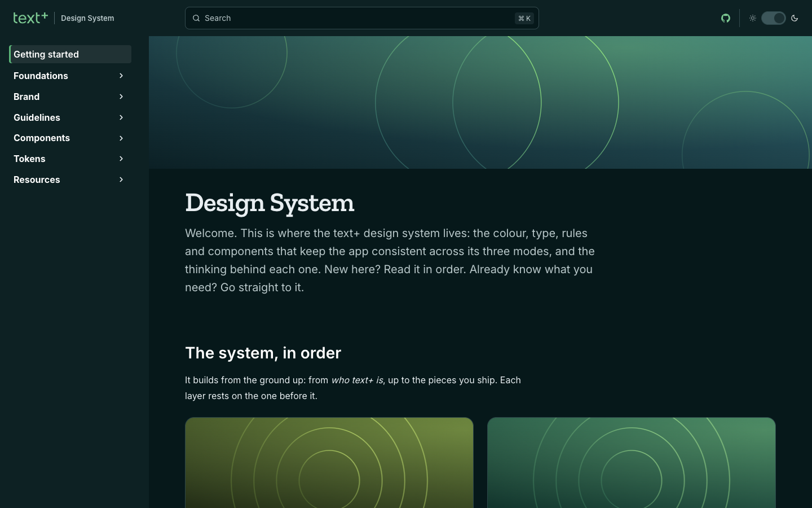
Task: Open the olive-green concentric circles card
Action: point(329,463)
